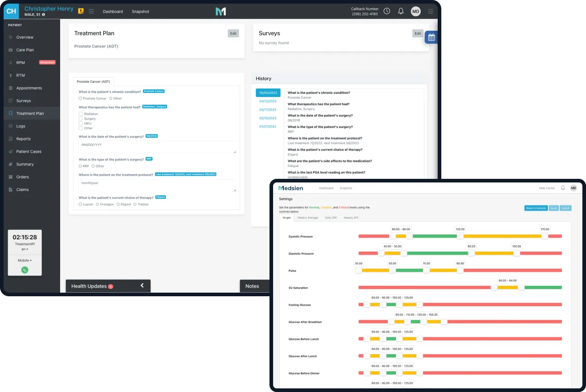Open the TreatmentPlan dropdown under the timer
This screenshot has width=586, height=392.
(x=25, y=247)
